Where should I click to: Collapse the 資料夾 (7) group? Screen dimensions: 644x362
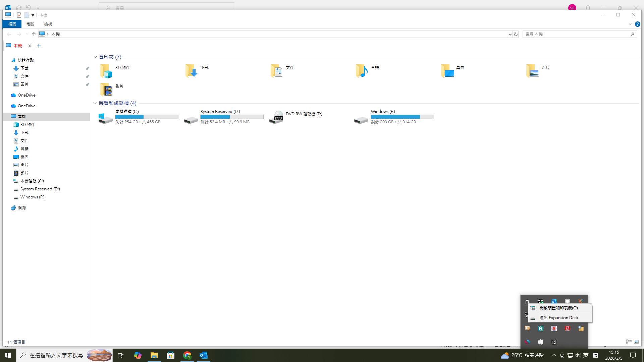click(95, 57)
